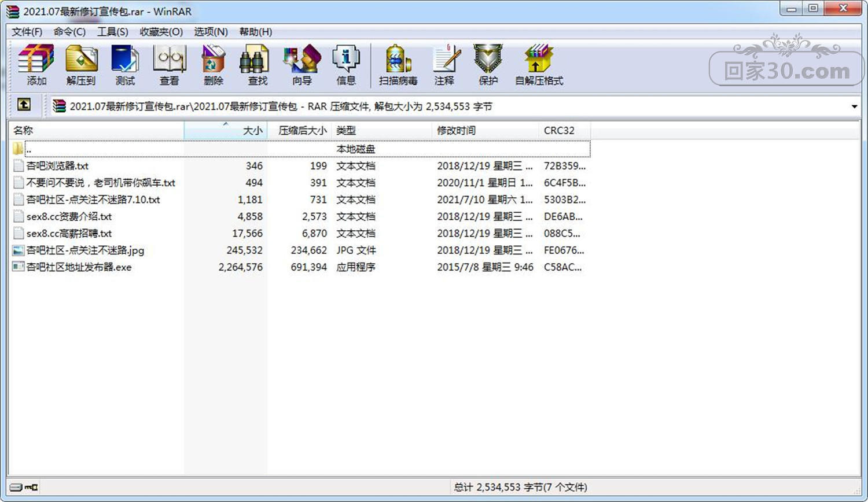Open the 帮助(H) menu
Image resolution: width=868 pixels, height=502 pixels.
256,32
